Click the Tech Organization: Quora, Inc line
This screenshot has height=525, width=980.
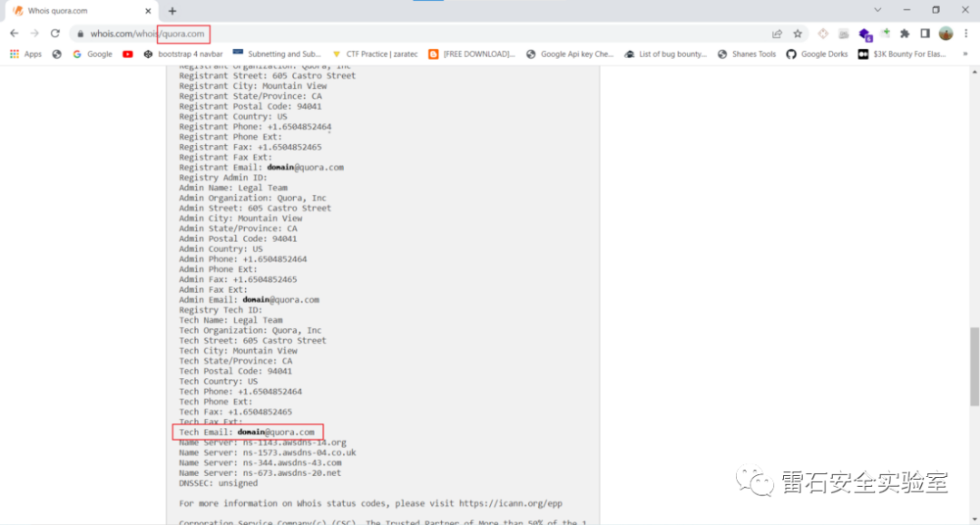pyautogui.click(x=250, y=330)
